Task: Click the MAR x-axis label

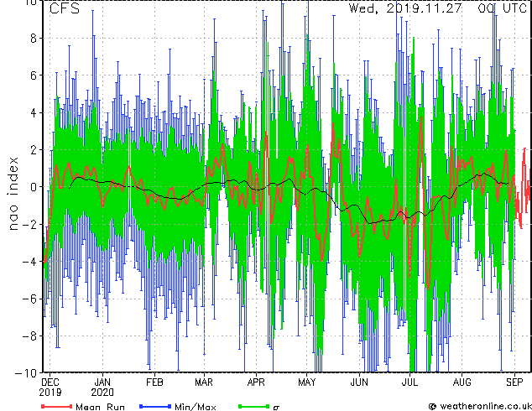Action: (x=204, y=382)
